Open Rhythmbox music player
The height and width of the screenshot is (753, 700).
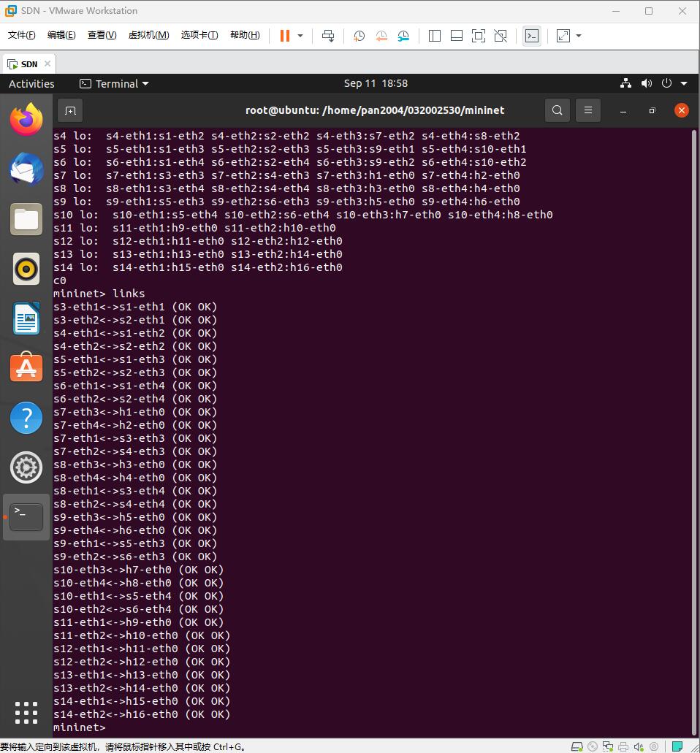click(x=26, y=269)
